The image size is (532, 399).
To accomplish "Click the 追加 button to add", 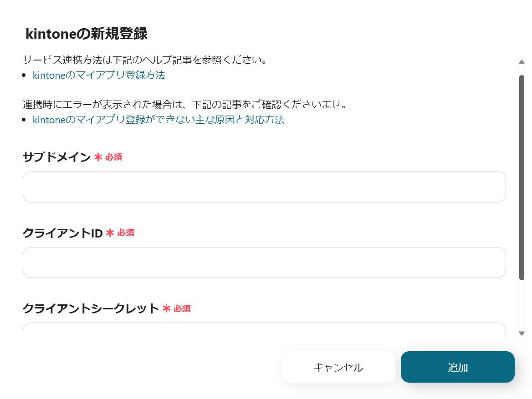I will click(x=457, y=367).
